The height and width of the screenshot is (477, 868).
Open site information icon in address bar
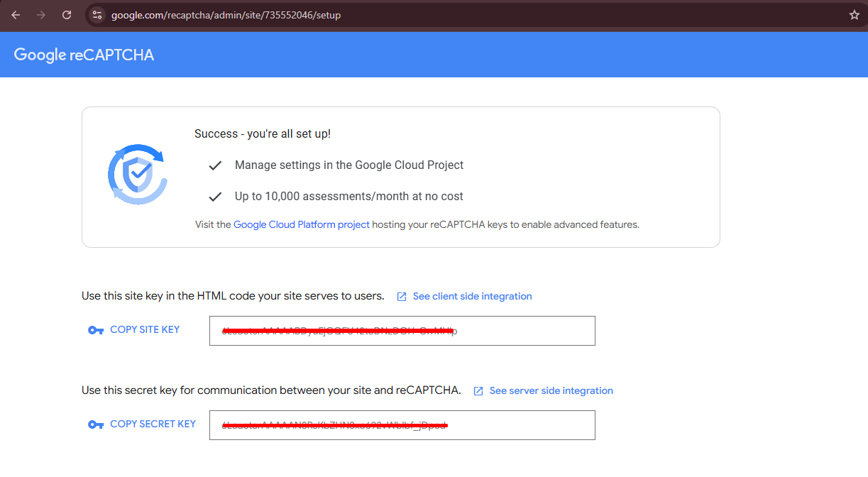[98, 15]
